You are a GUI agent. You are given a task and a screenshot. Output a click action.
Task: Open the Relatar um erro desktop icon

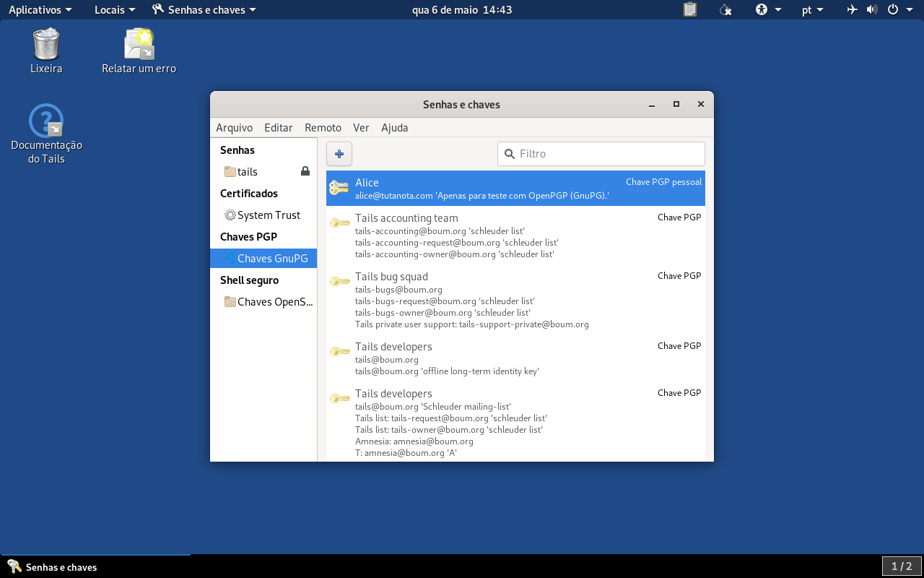139,51
